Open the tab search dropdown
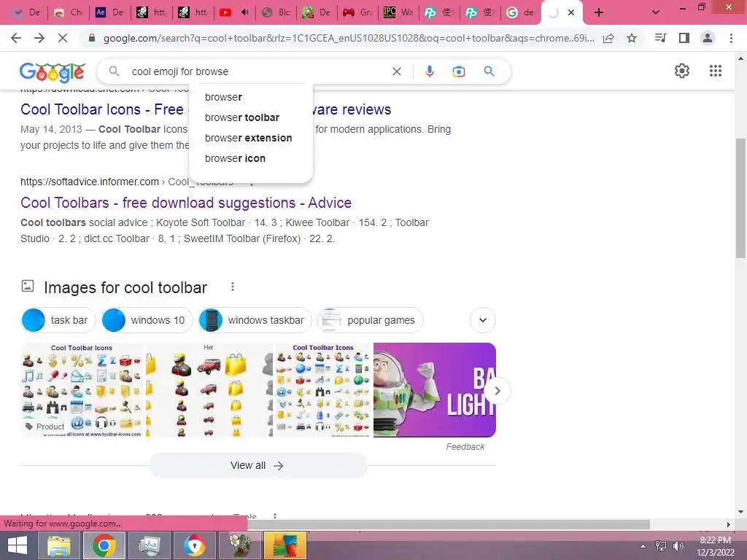Image resolution: width=747 pixels, height=560 pixels. click(656, 12)
